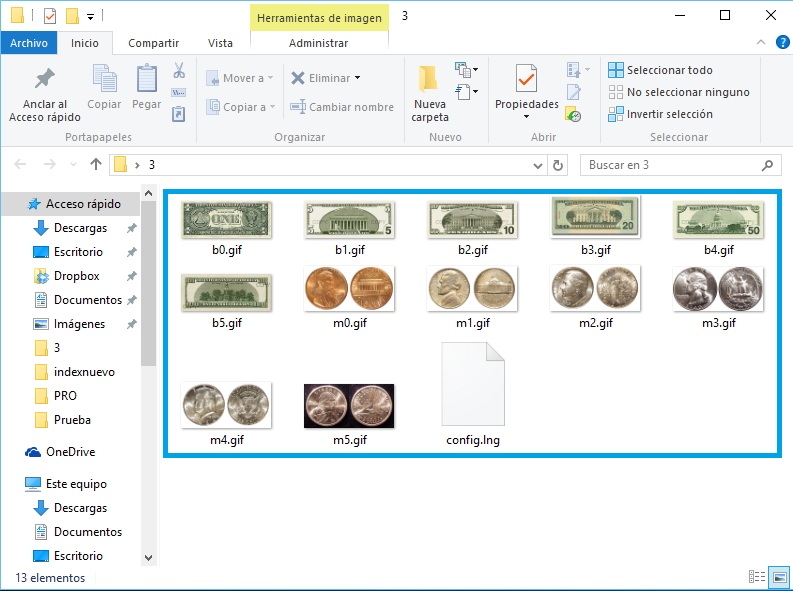Click the copy path icon under scissors
The width and height of the screenshot is (793, 591).
[x=179, y=93]
